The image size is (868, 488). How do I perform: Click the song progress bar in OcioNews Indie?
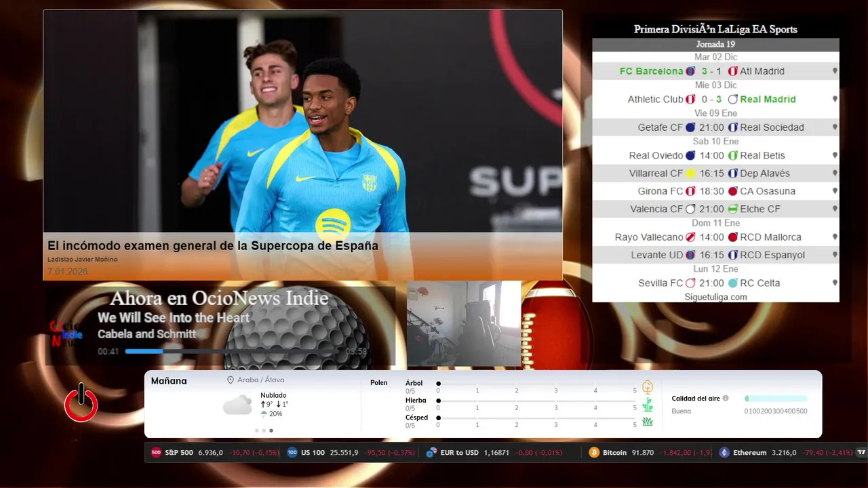click(x=234, y=351)
